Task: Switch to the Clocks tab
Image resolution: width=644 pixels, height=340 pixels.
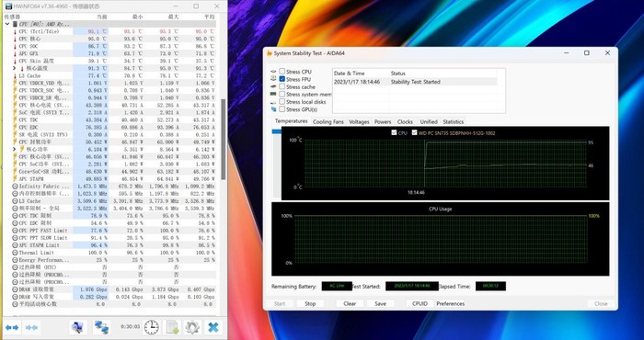Action: (x=405, y=122)
